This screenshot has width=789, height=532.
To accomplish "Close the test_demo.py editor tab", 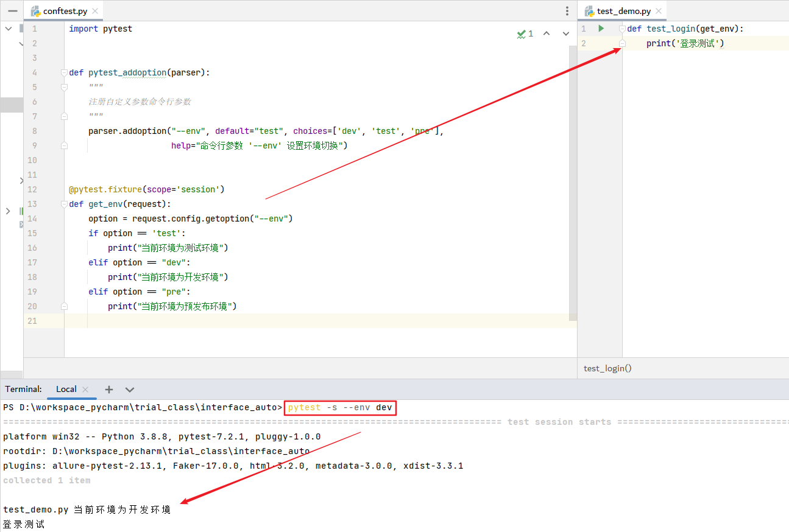I will point(658,12).
